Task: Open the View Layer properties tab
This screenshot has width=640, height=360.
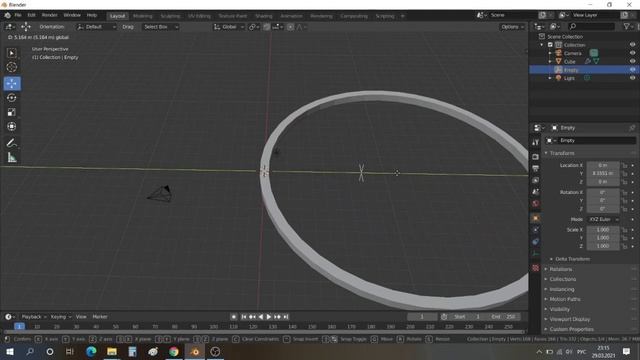Action: tap(536, 180)
